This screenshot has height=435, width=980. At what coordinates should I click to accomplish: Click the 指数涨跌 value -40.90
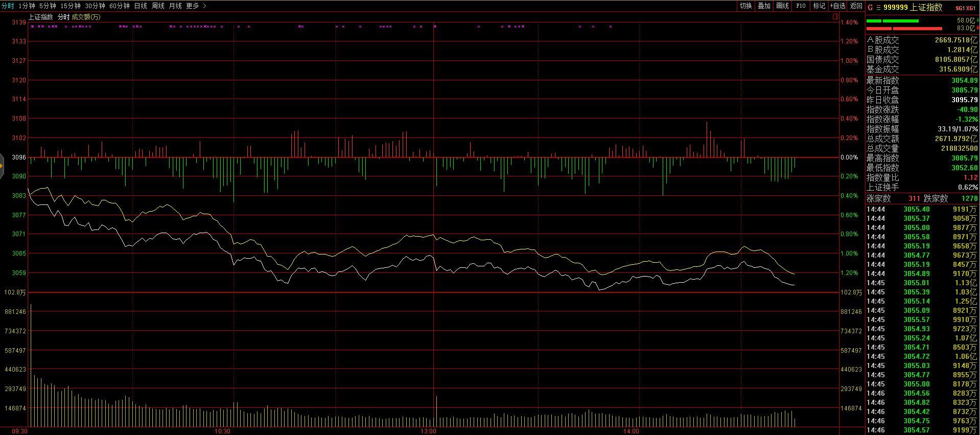coord(967,109)
